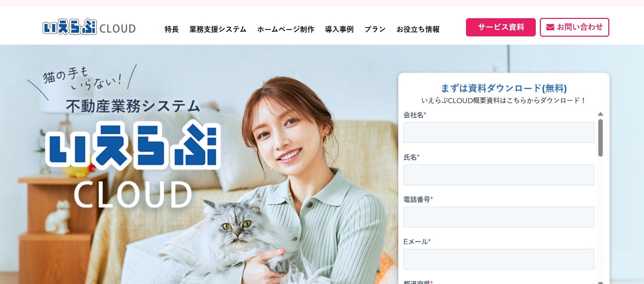Click the いえらぶ CLOUD header logo
The width and height of the screenshot is (644, 284).
click(x=89, y=27)
